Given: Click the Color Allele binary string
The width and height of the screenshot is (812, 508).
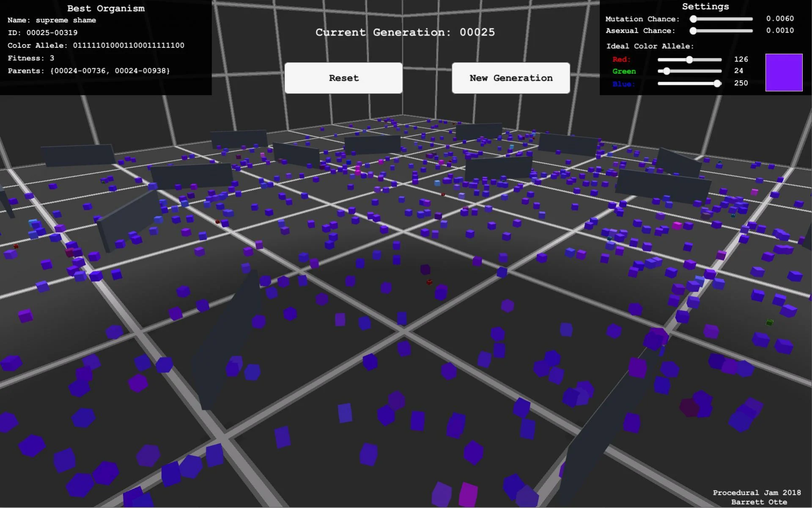Looking at the screenshot, I should point(129,45).
